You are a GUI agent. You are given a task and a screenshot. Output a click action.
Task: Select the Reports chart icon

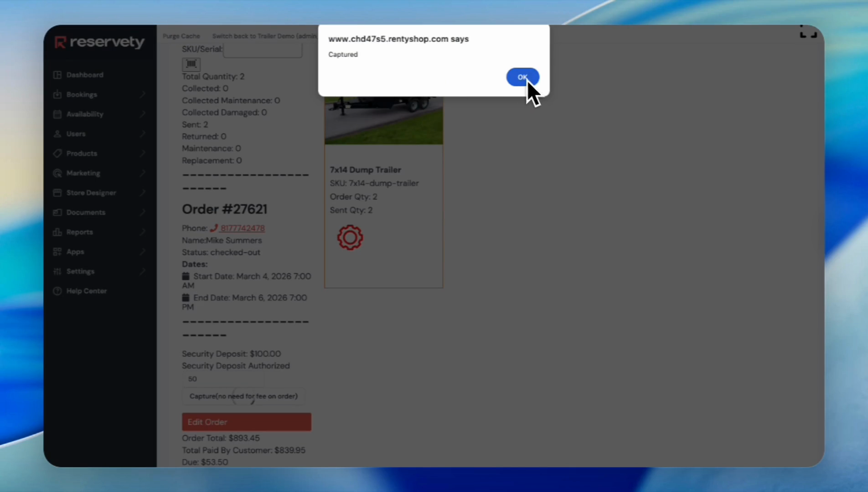tap(57, 232)
